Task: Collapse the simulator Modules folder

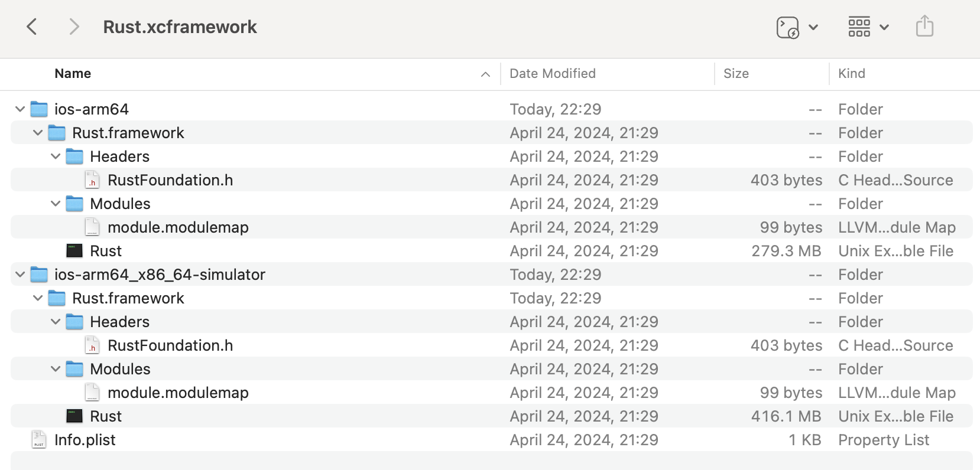Action: (x=56, y=369)
